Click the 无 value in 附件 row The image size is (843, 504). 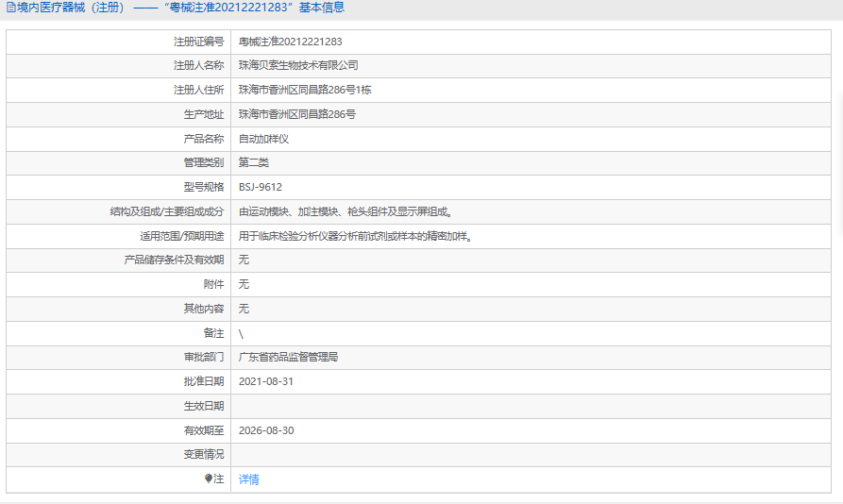pyautogui.click(x=244, y=284)
